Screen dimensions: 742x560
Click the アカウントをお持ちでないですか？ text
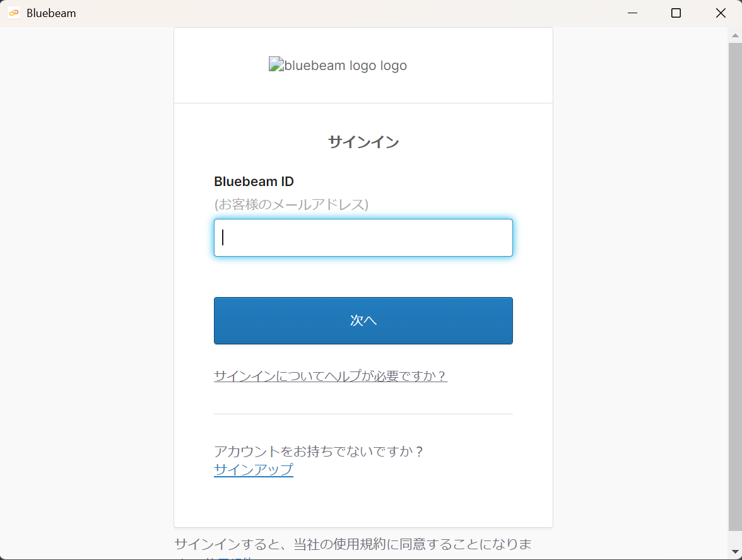coord(319,452)
